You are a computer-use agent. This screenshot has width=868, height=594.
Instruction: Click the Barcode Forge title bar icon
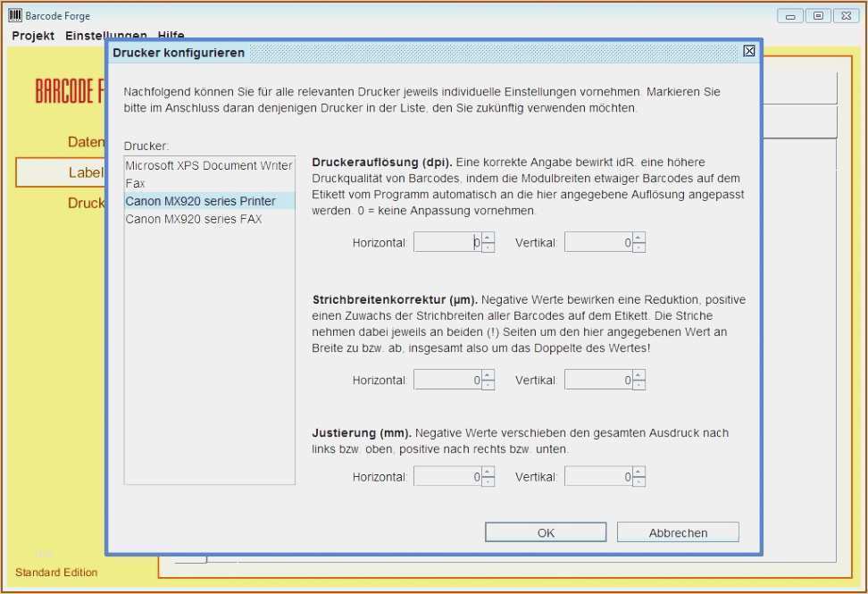[15, 15]
